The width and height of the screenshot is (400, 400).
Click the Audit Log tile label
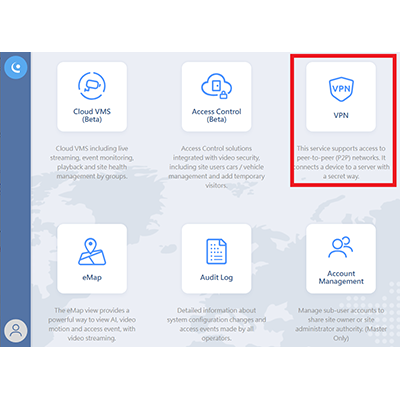(x=217, y=277)
